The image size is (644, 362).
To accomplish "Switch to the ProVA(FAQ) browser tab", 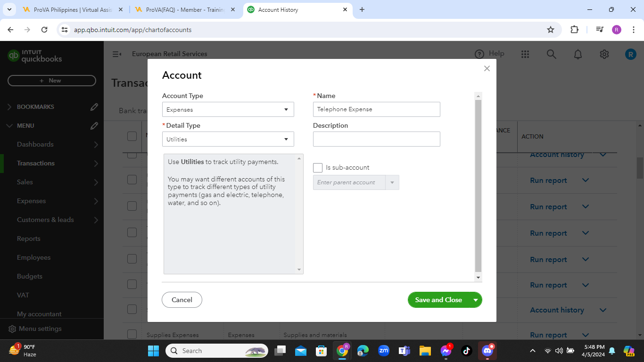I will tap(185, 9).
